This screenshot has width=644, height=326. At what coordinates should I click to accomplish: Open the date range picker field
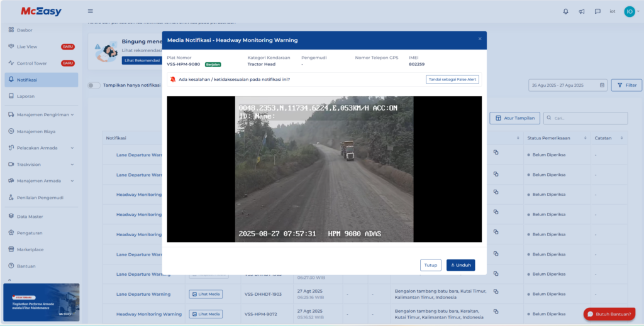click(x=568, y=85)
